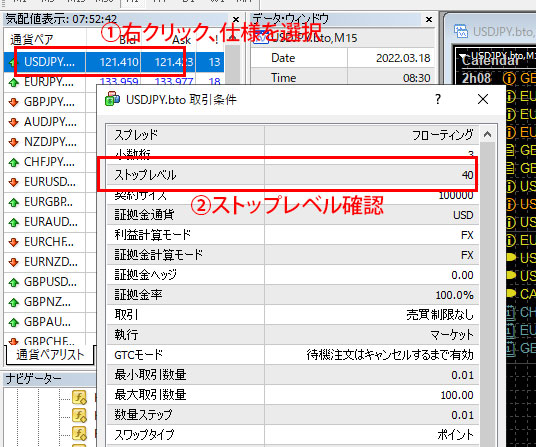The width and height of the screenshot is (536, 447).
Task: Select the EURUSD symbol row
Action: tap(50, 182)
